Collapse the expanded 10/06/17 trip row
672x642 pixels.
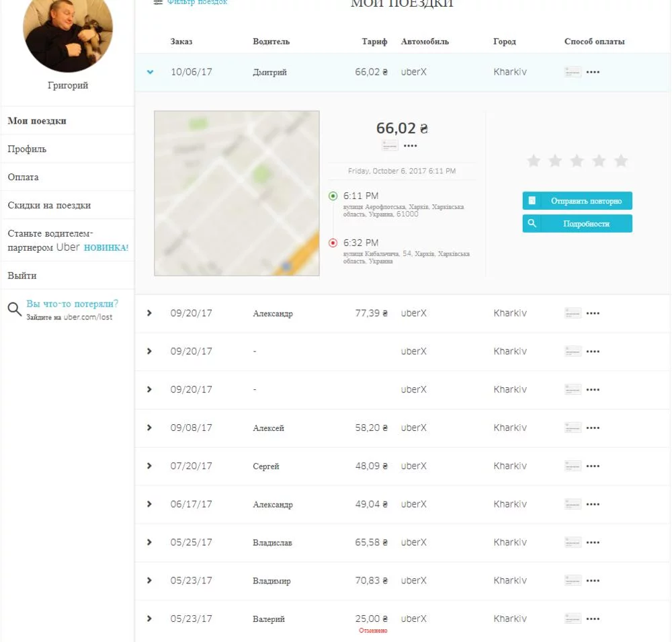tap(150, 72)
